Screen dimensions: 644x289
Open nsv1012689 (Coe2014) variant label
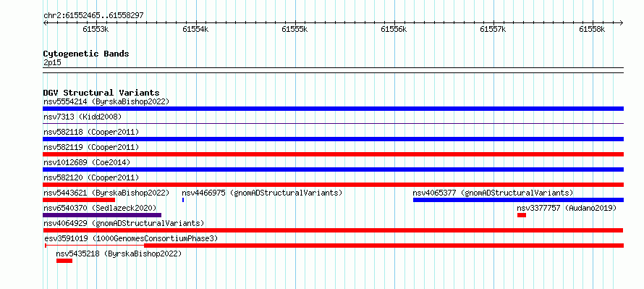click(87, 162)
